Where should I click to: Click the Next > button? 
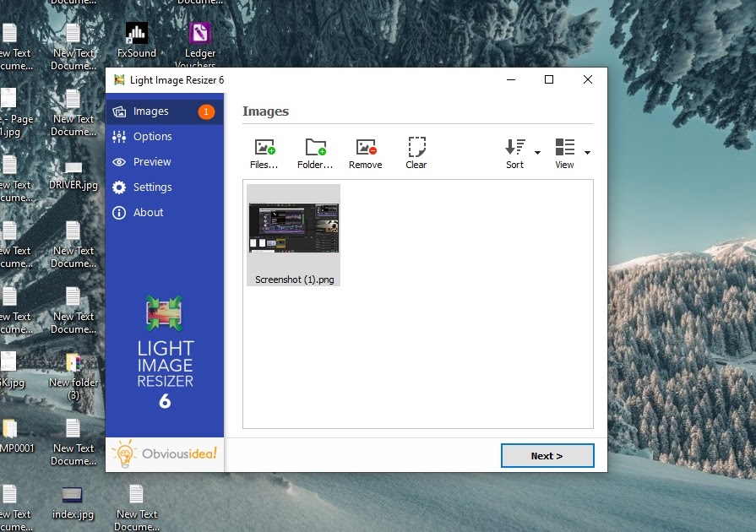point(547,456)
